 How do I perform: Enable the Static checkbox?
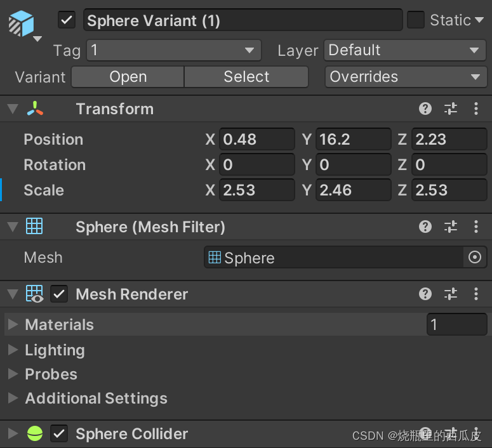click(415, 20)
